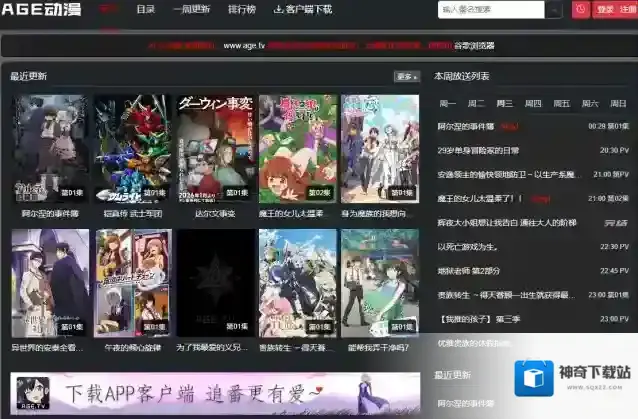
Task: Click the 登录 login button
Action: click(605, 9)
